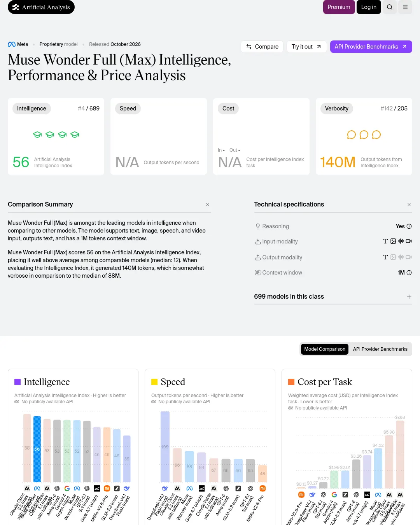This screenshot has height=525, width=420.
Task: Click the Input modality download icon
Action: point(257,241)
